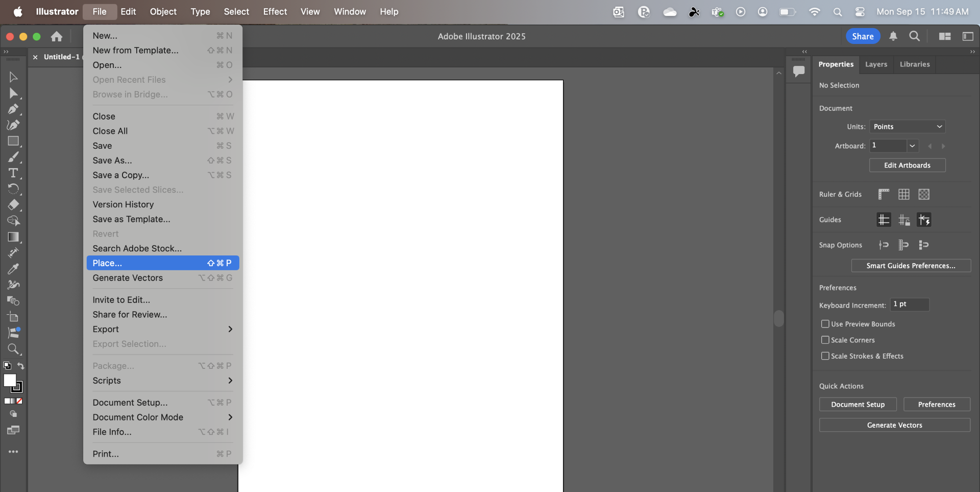Toggle Scale Strokes & Effects checkbox
Viewport: 980px width, 492px height.
click(x=825, y=356)
